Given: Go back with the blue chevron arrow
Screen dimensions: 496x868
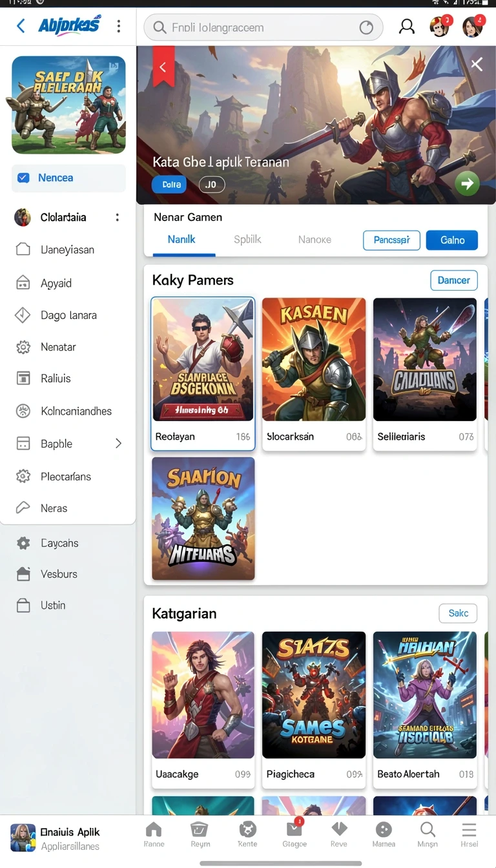Looking at the screenshot, I should pyautogui.click(x=21, y=26).
